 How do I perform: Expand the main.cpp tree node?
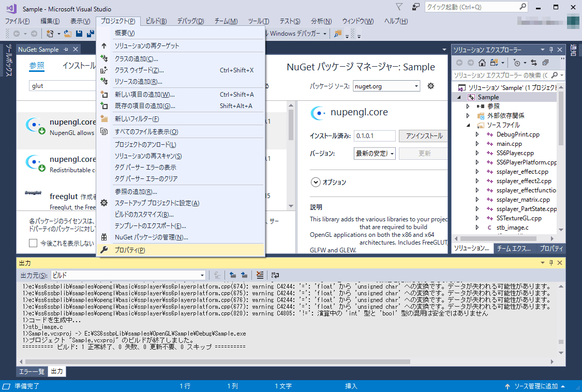point(477,144)
